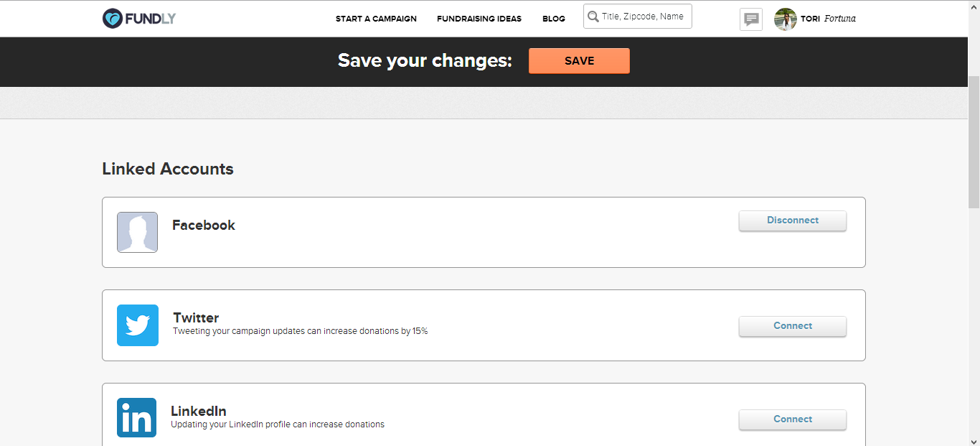This screenshot has width=980, height=446.
Task: Connect the LinkedIn account
Action: (793, 419)
